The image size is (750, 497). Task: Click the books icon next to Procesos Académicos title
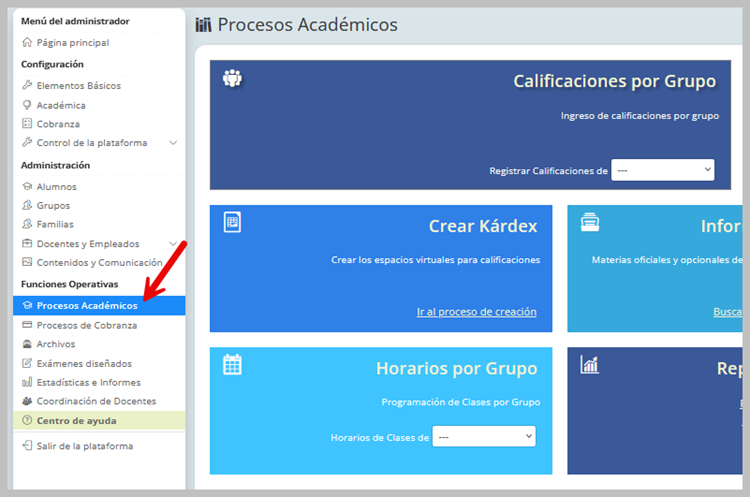[x=204, y=25]
